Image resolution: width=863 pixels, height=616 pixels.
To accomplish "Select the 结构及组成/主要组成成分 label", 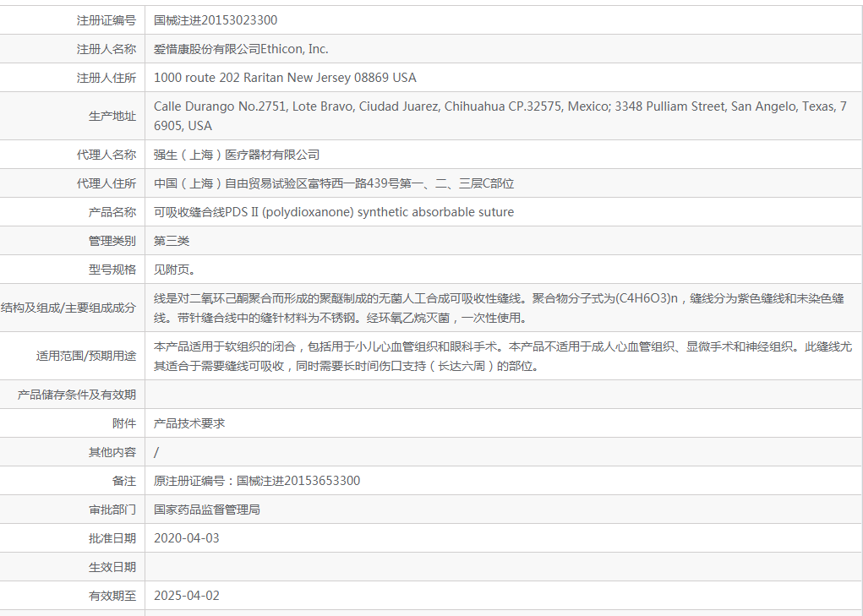I will [68, 308].
